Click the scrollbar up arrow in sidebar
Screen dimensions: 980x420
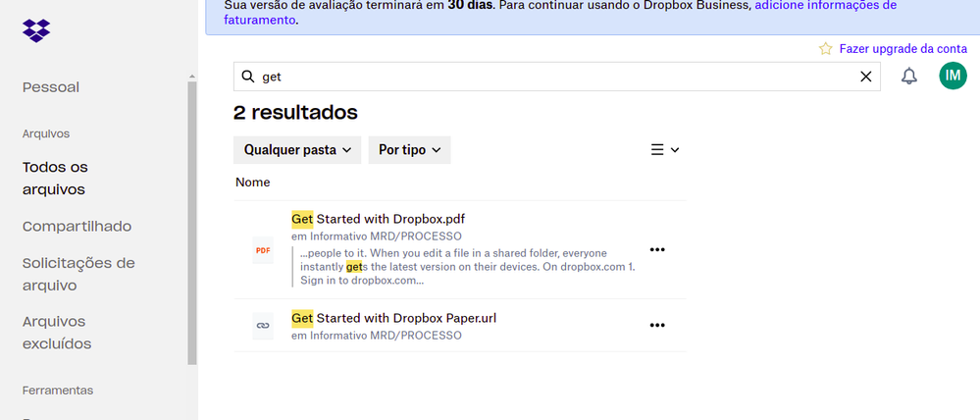pyautogui.click(x=192, y=77)
